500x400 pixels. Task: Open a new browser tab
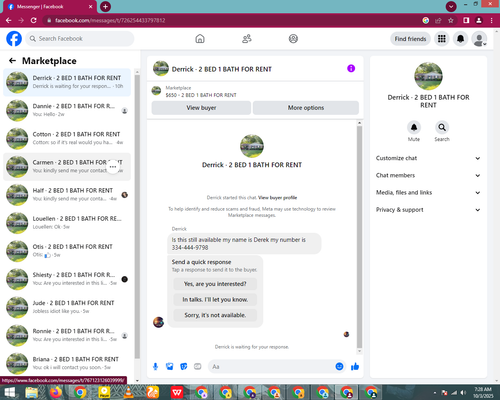(x=105, y=6)
